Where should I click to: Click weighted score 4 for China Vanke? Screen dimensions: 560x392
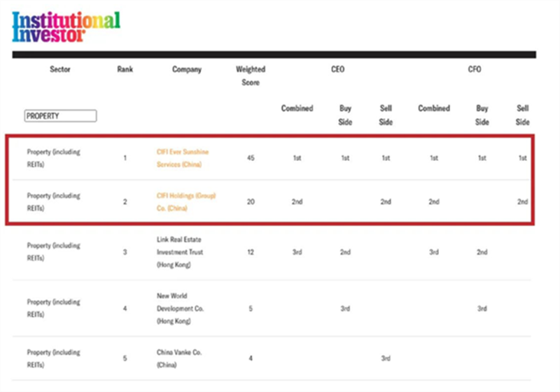point(251,358)
